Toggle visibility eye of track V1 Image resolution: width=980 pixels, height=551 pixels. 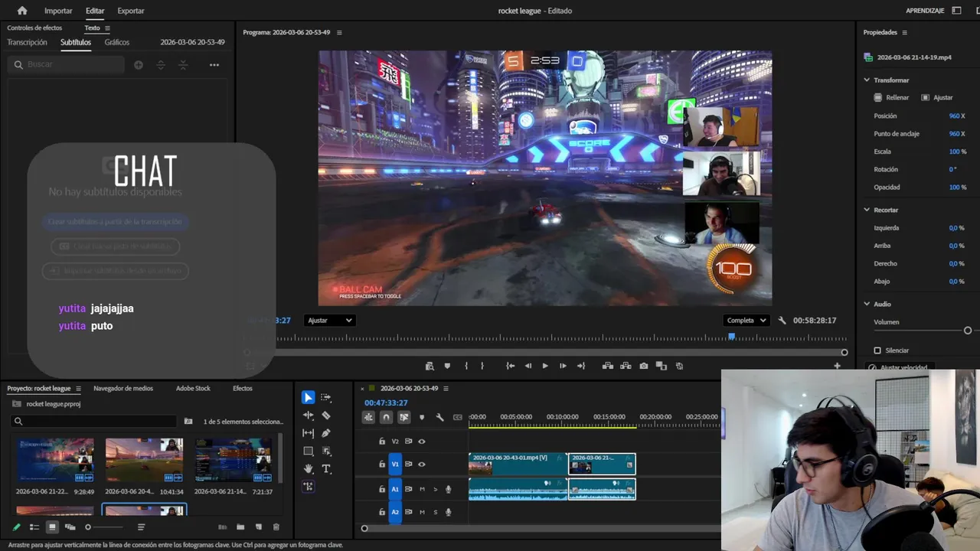tap(421, 464)
